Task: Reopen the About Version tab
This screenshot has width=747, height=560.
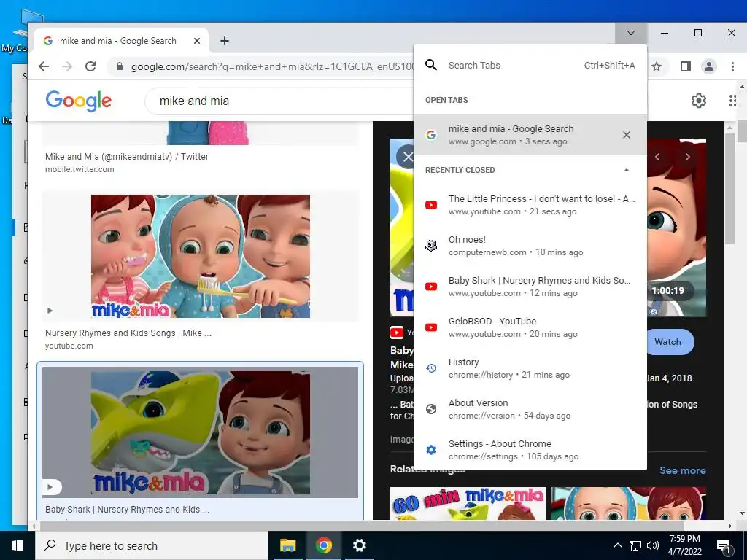Action: [530, 409]
